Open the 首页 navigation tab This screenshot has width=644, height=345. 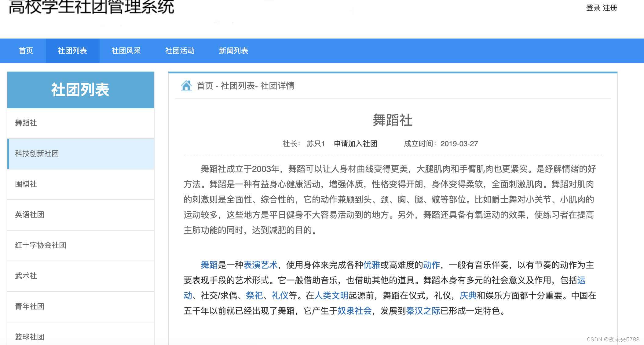26,51
